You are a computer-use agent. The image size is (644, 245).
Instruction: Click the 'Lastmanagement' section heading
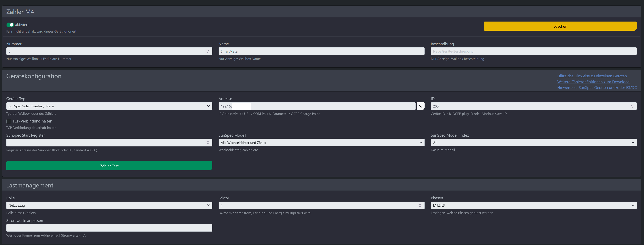[30, 185]
